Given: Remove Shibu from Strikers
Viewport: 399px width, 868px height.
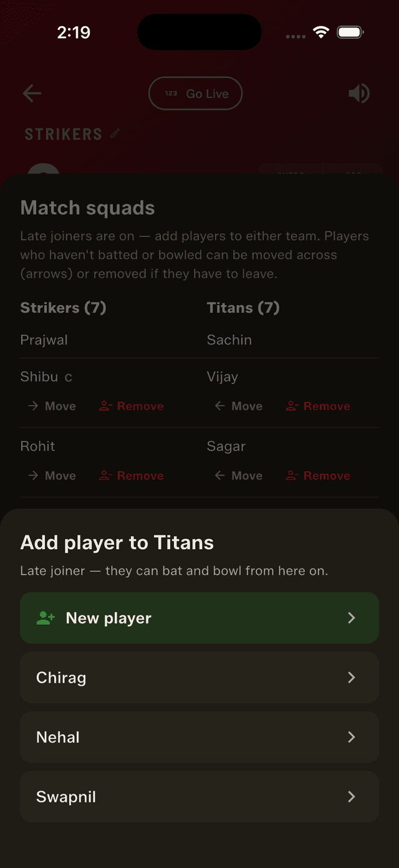Looking at the screenshot, I should click(132, 406).
